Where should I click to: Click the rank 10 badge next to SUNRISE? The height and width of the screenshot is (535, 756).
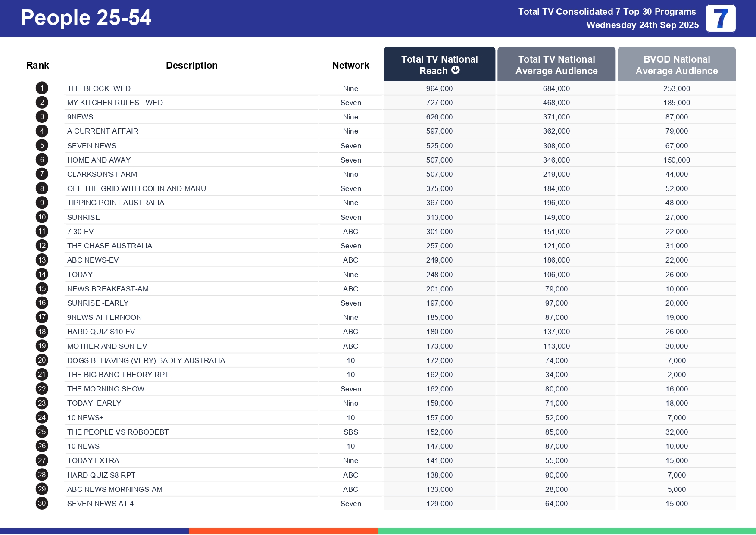tap(41, 217)
